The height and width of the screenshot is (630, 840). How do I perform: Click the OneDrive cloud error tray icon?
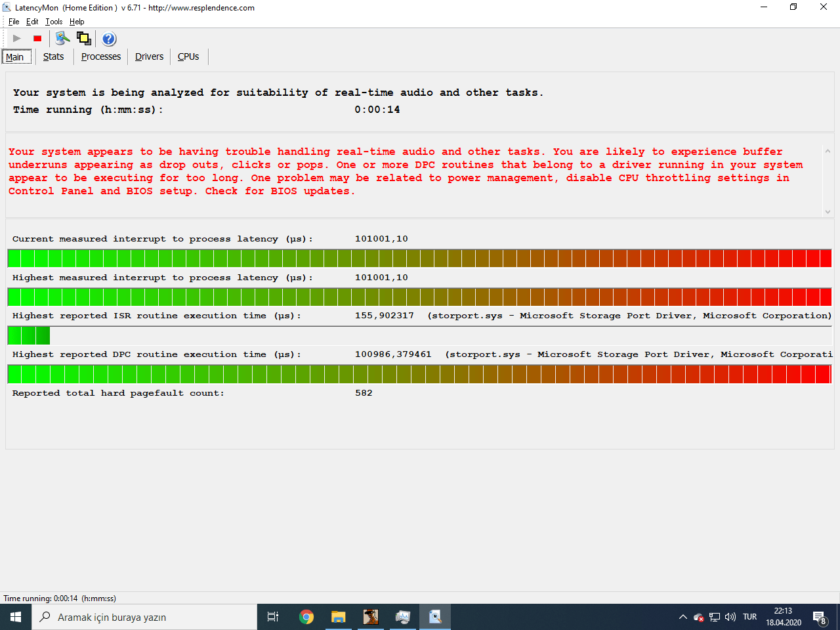(698, 617)
